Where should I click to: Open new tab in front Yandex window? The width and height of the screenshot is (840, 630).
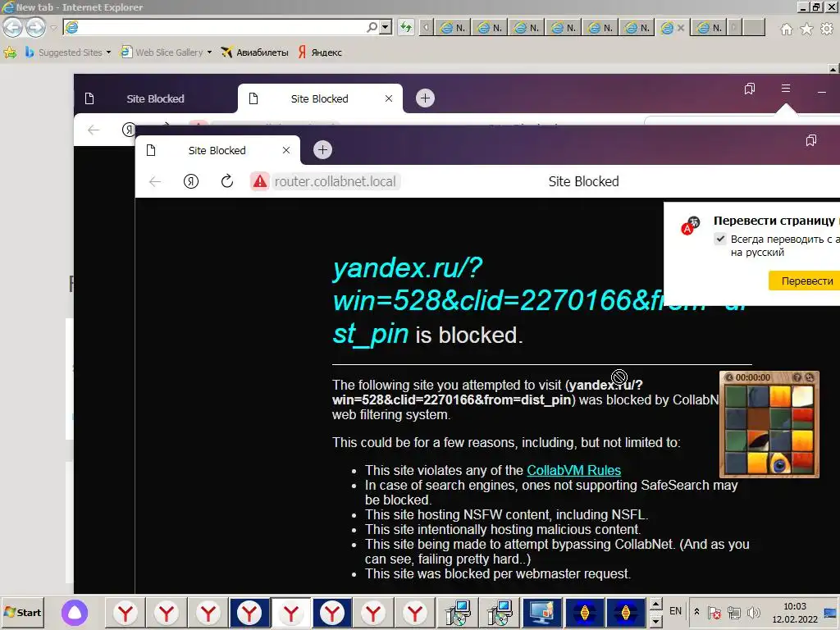click(x=322, y=150)
